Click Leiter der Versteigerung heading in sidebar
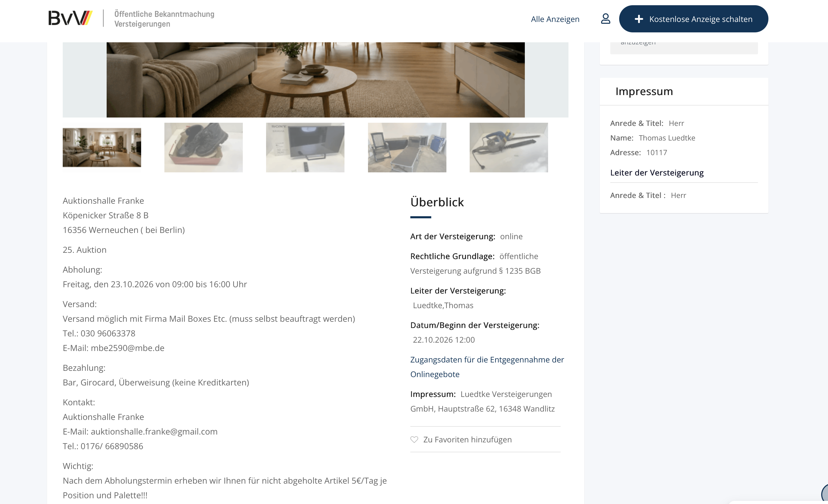 coord(657,173)
